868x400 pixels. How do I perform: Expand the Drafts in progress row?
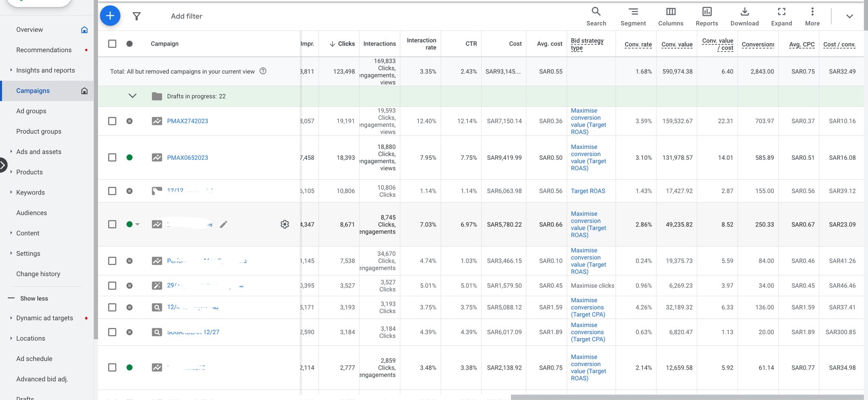(133, 96)
